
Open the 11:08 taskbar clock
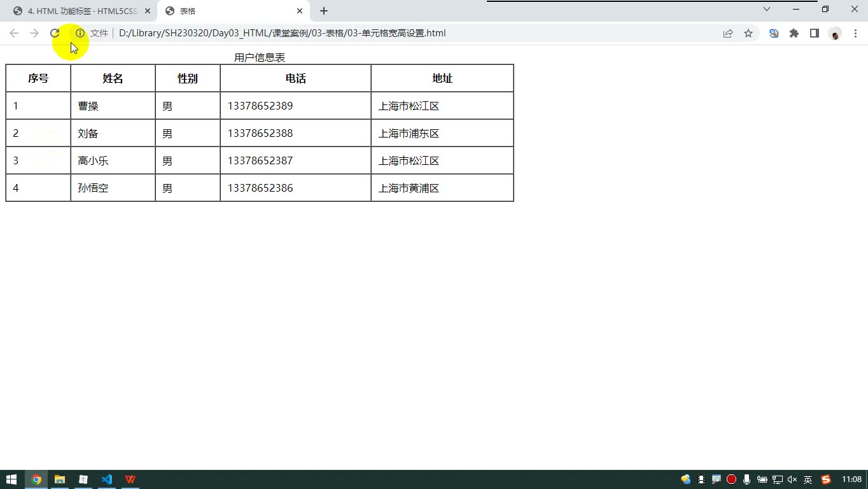pyautogui.click(x=851, y=479)
